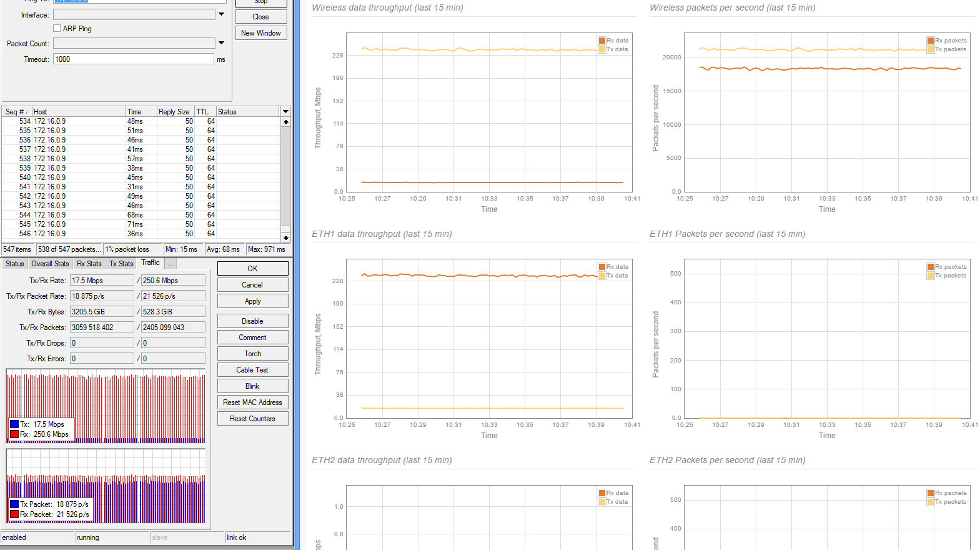980x550 pixels.
Task: Click Rx packets legend icon in ETH1 packets chart
Action: (x=931, y=267)
